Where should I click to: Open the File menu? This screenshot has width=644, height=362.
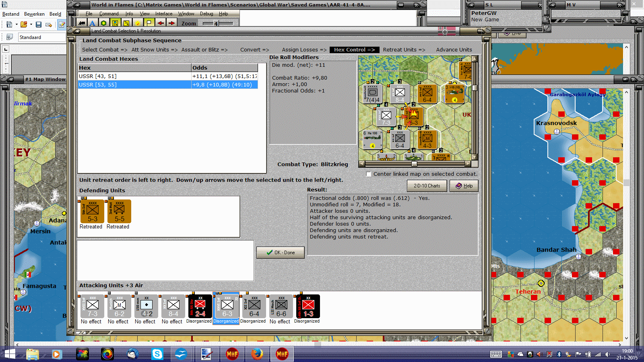(89, 14)
